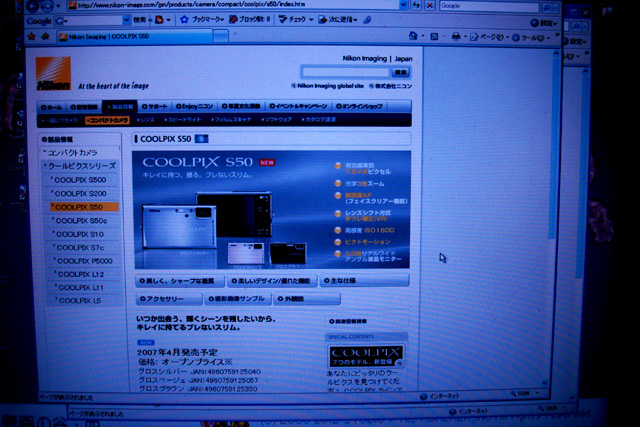Click the 撮影画像サンプル button
This screenshot has height=427, width=640.
(238, 299)
